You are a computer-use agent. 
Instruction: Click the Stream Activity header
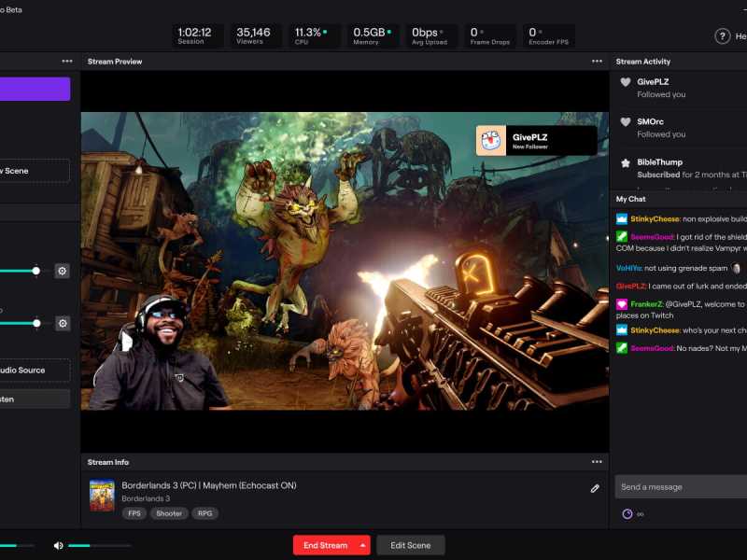coord(642,62)
